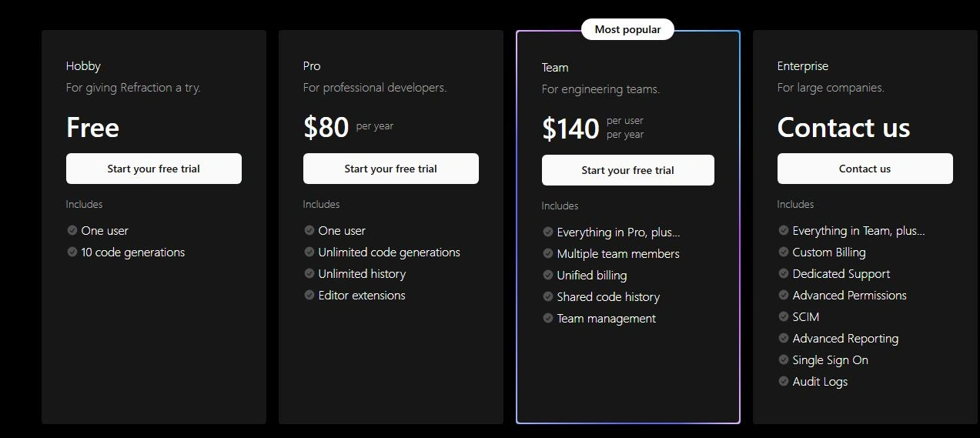The image size is (980, 438).
Task: Click the Single Sign On feature text
Action: [x=830, y=359]
